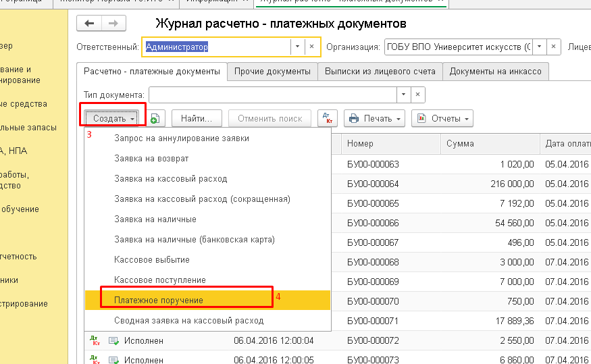Image resolution: width=591 pixels, height=364 pixels.
Task: Select Платежное поручение from the menu
Action: 159,300
